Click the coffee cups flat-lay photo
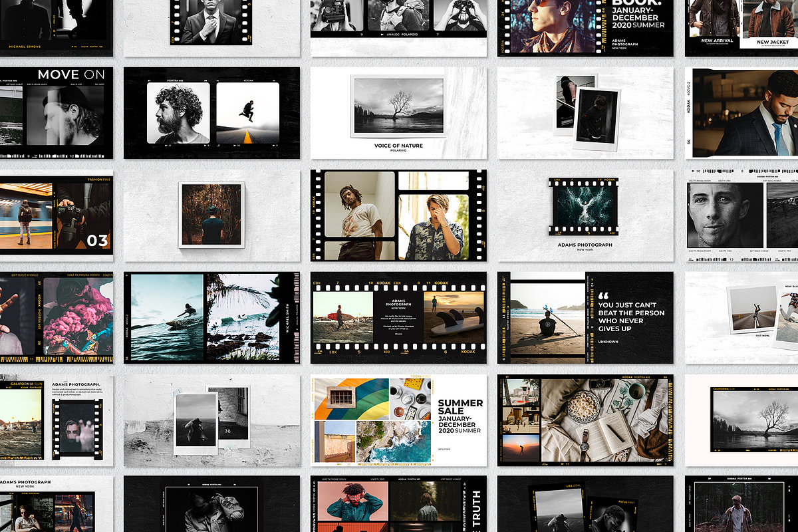This screenshot has height=532, width=798. (x=410, y=398)
